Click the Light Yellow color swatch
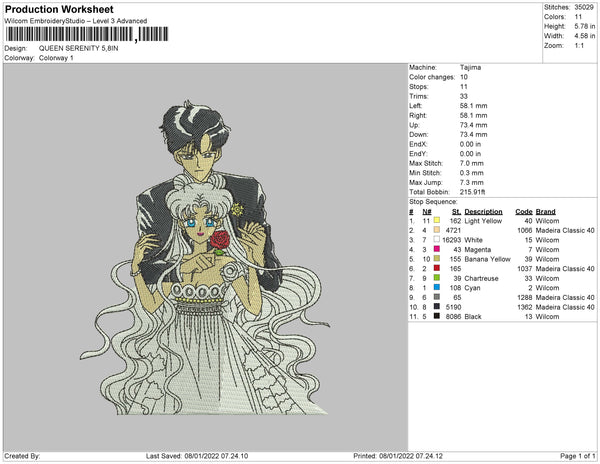Viewport: 600px width, 464px height. 437,220
